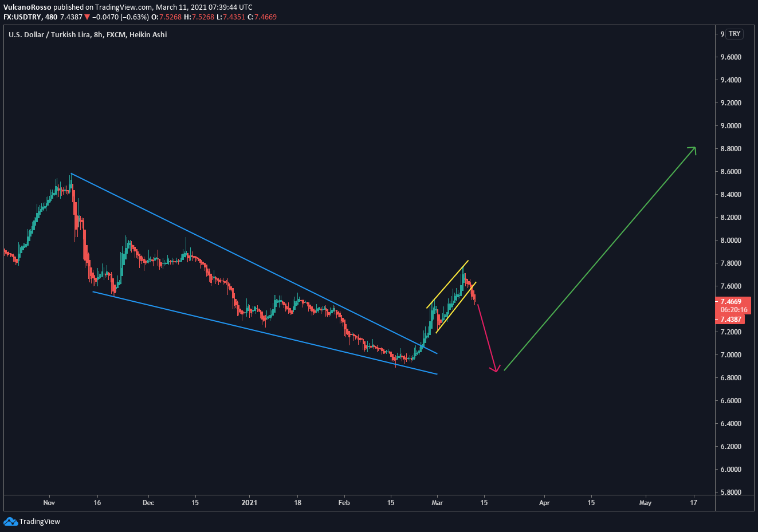Click the Apr label on time axis
This screenshot has height=532, width=758.
click(x=544, y=503)
